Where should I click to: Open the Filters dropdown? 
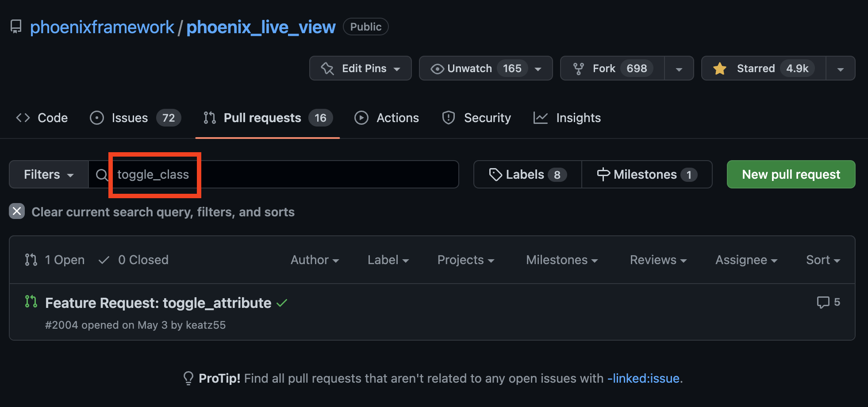click(49, 174)
